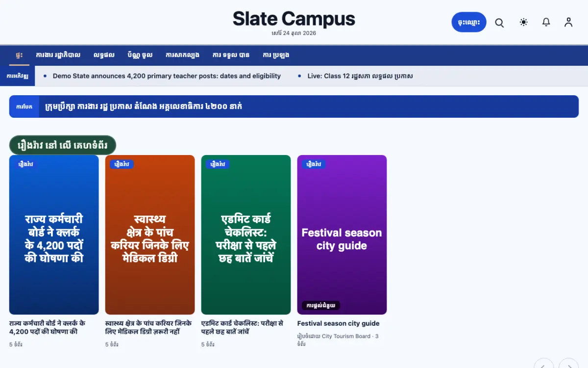This screenshot has height=368, width=588.
Task: Select the first home tab in navigation
Action: click(19, 55)
